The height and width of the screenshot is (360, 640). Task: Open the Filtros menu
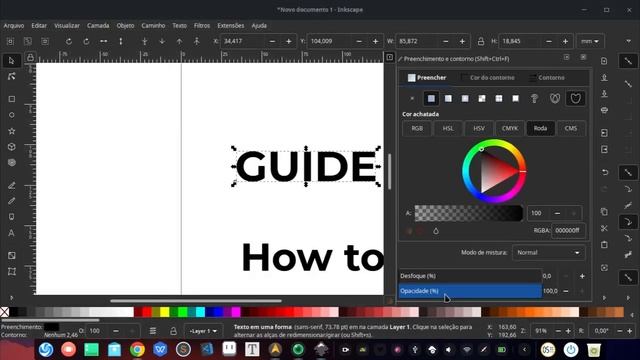coord(202,25)
